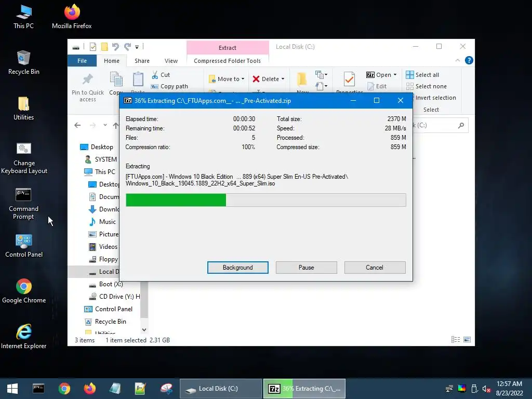Switch to large icons view icon

(467, 340)
